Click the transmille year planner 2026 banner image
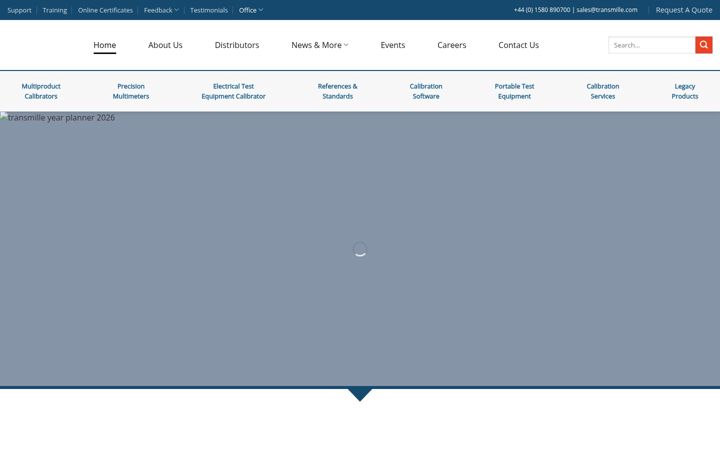Screen dimensions: 720x450 [360, 249]
